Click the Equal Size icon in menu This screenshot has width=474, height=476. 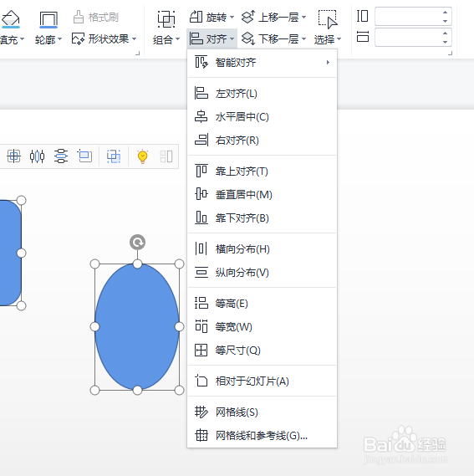pos(201,350)
